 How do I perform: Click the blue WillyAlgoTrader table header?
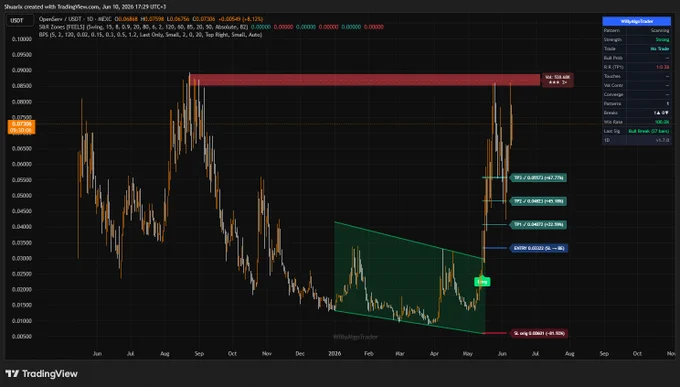point(636,21)
